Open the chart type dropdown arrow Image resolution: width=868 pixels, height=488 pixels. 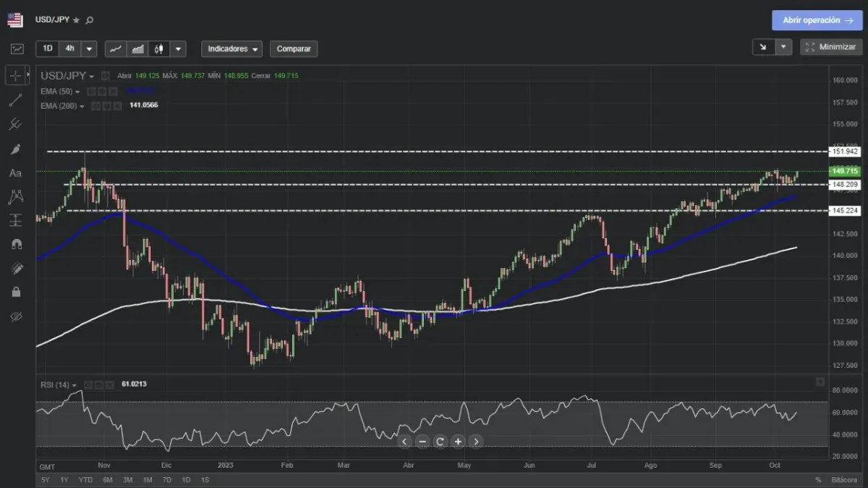coord(178,49)
